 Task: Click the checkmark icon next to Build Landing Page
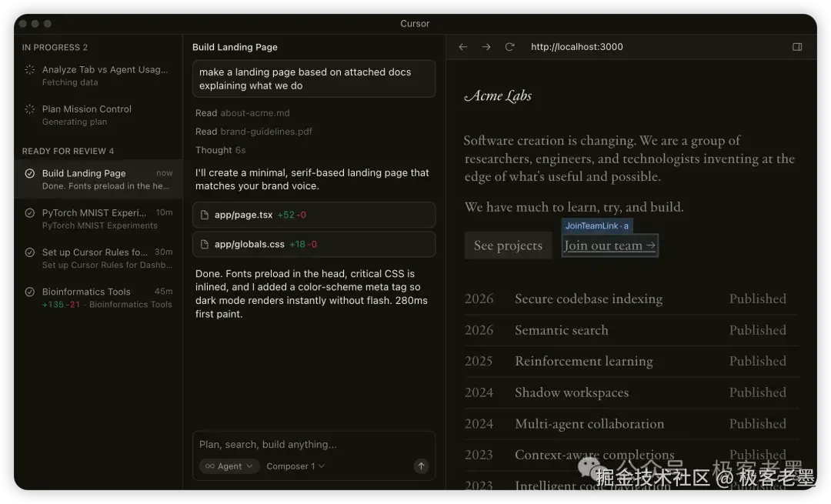click(x=30, y=173)
